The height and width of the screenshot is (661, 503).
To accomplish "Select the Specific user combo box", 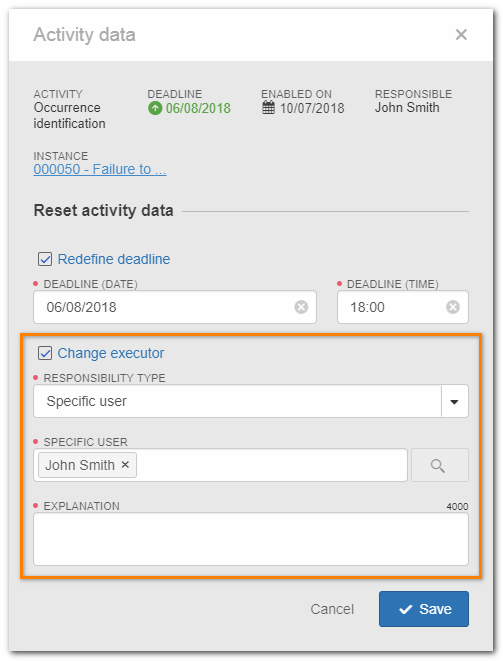I will [251, 401].
